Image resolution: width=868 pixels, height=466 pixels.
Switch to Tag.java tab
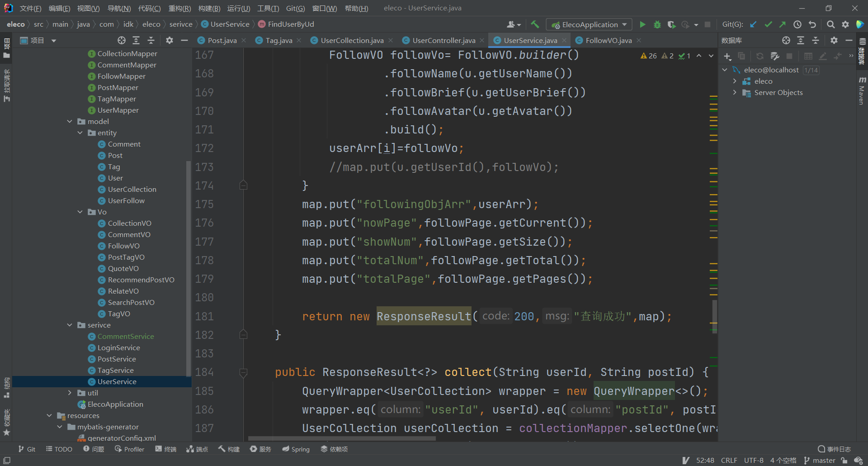(x=279, y=40)
